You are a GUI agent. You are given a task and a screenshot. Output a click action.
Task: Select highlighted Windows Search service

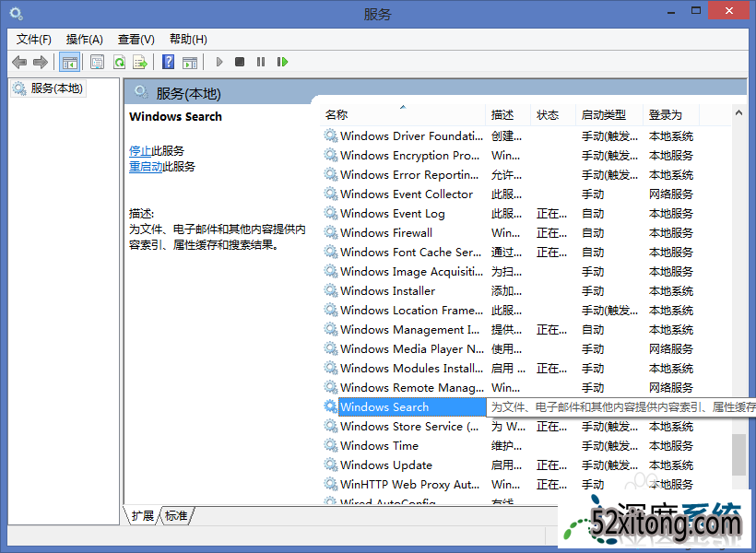[x=412, y=406]
